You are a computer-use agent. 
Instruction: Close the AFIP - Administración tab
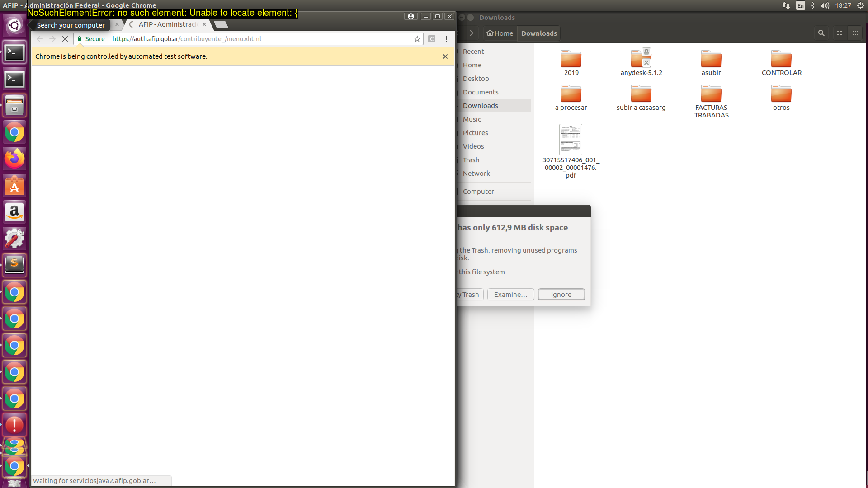click(204, 24)
